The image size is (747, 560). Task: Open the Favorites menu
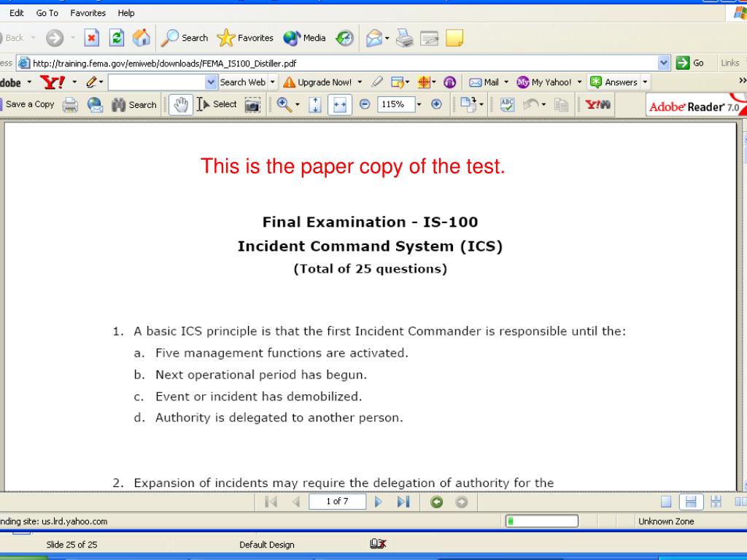point(88,13)
